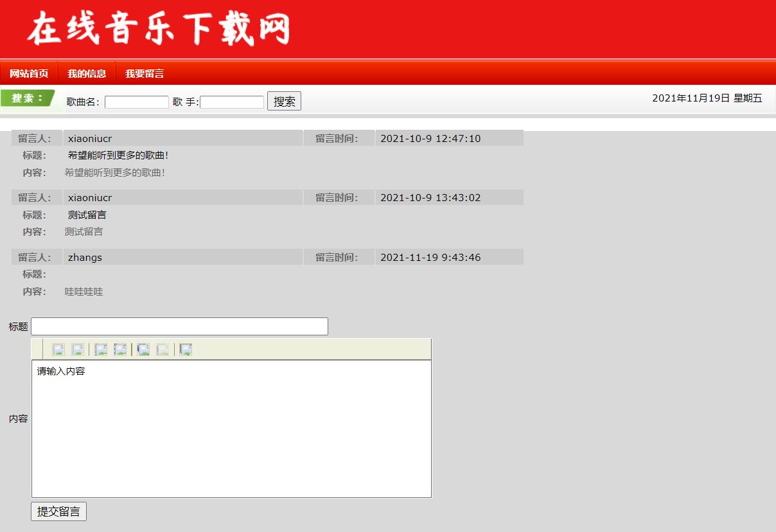
Task: Select the second icon in the editor toolbar
Action: coord(77,349)
